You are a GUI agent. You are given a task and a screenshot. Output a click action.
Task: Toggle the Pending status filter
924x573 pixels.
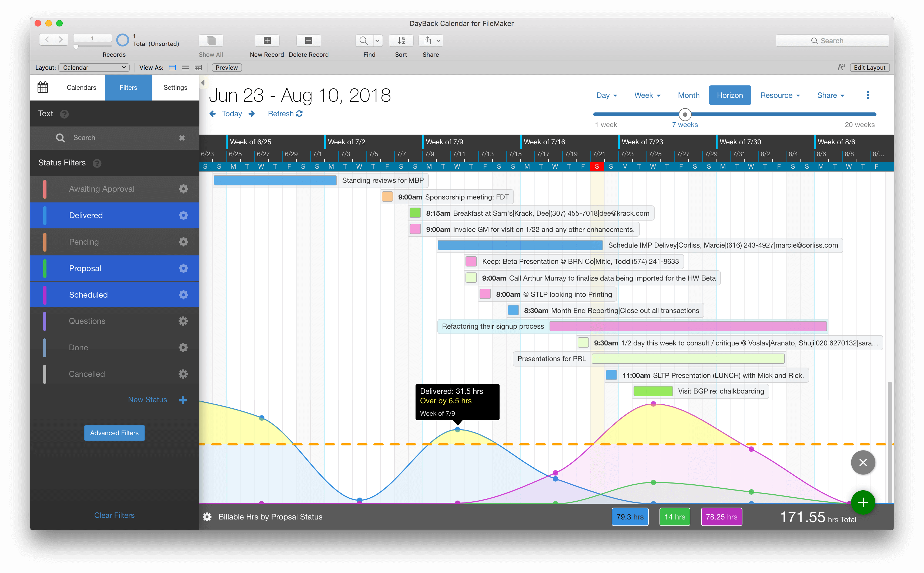click(114, 242)
